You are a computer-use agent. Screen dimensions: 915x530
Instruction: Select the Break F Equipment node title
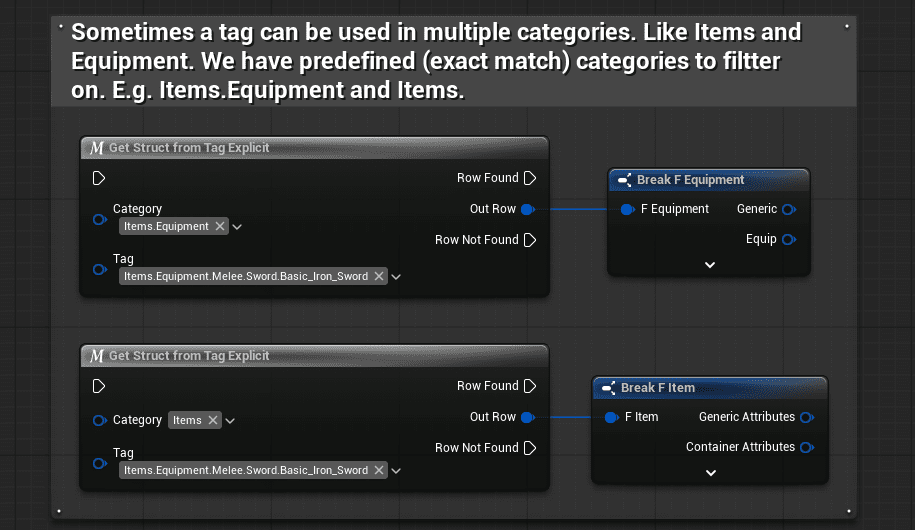[x=690, y=180]
